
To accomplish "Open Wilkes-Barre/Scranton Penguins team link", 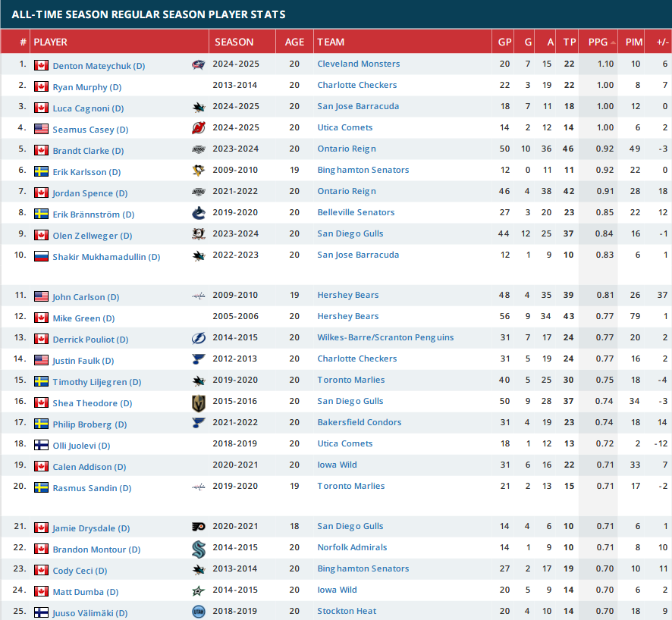I will pos(385,337).
